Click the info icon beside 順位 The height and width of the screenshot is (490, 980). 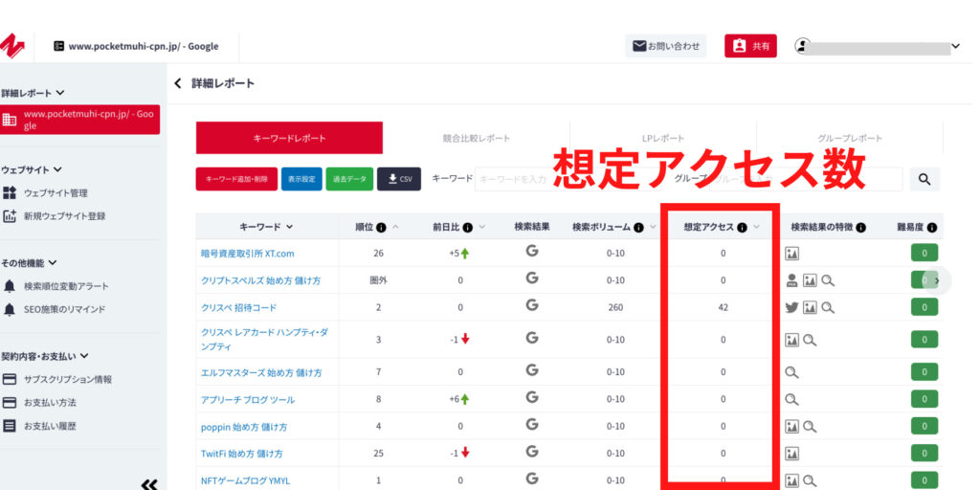(x=381, y=228)
